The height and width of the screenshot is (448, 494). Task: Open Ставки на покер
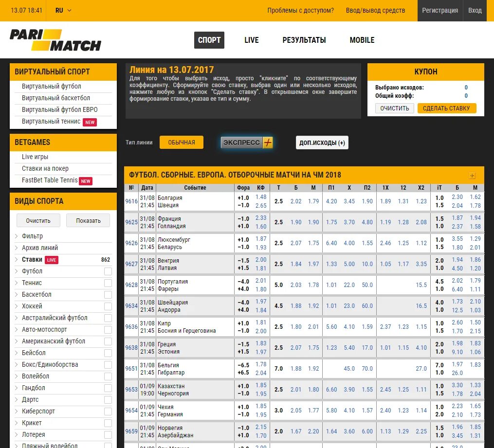(x=45, y=168)
